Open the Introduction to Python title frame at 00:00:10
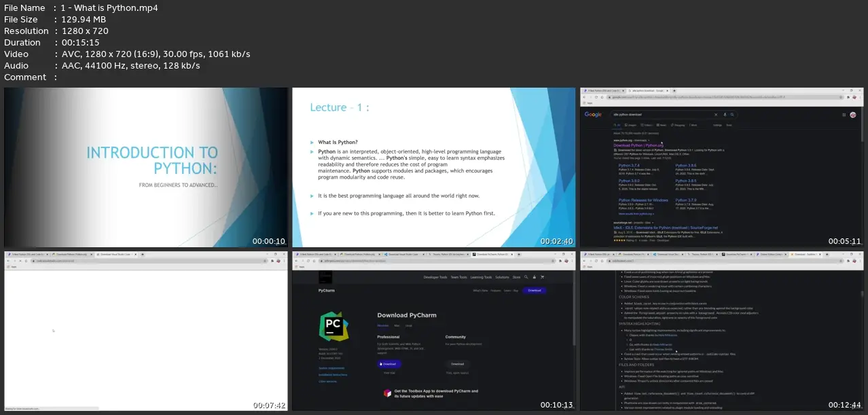 (145, 167)
